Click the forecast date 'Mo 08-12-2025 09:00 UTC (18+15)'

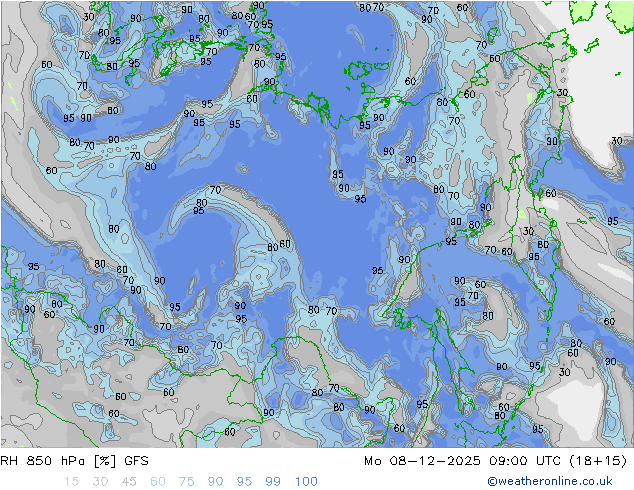point(495,461)
